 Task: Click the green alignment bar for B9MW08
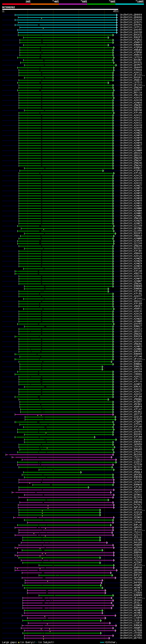tap(73, 485)
